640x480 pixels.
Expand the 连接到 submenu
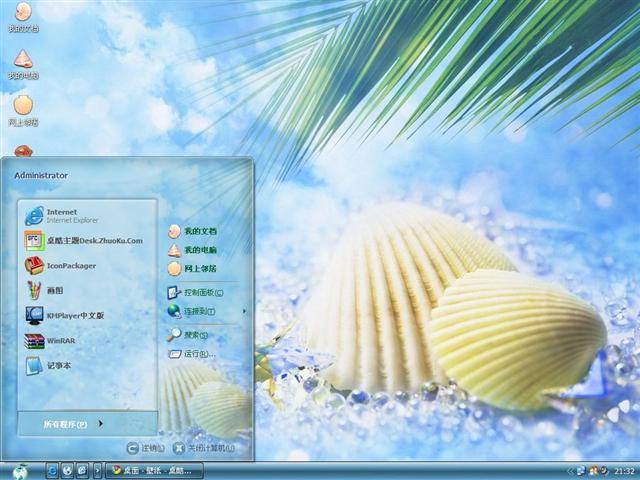(196, 312)
